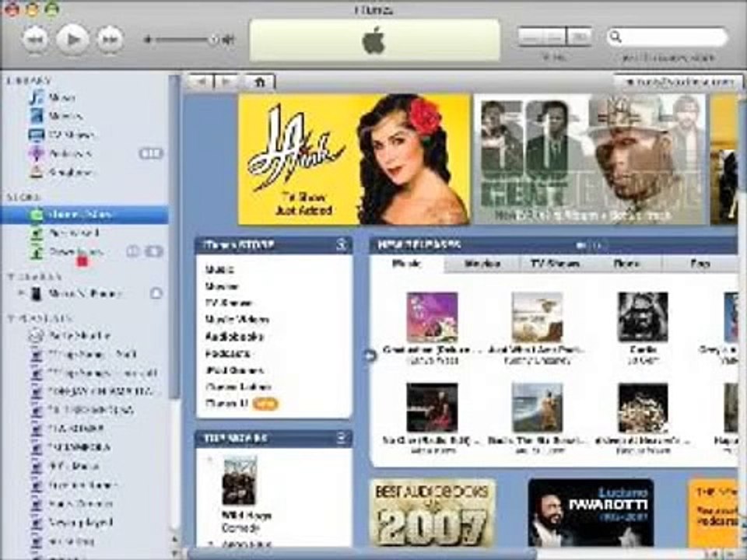Screen dimensions: 747x560
Task: Click left scroll arrow beside New Releases
Action: tap(370, 355)
